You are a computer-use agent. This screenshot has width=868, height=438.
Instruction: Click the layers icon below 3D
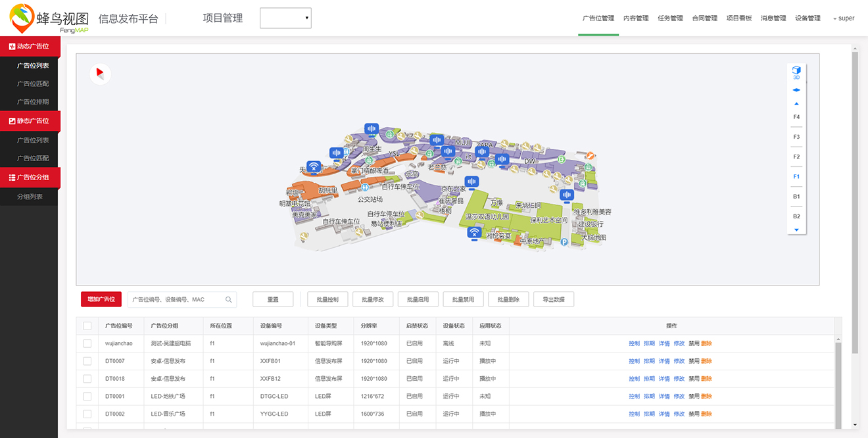click(796, 90)
